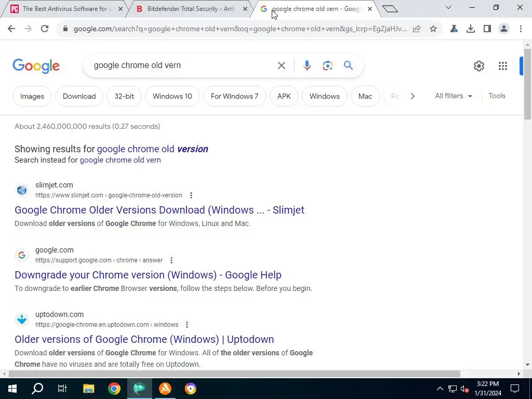Image resolution: width=532 pixels, height=399 pixels.
Task: Open Windows notification center
Action: point(515,389)
